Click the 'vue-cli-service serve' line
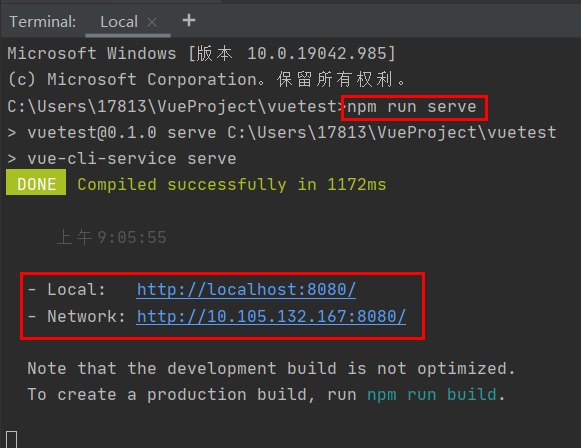This screenshot has height=448, width=581. (x=122, y=159)
